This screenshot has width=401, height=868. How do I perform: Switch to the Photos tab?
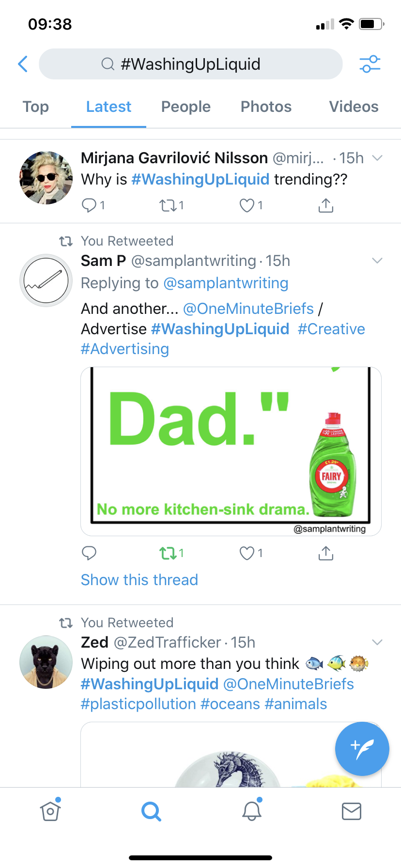click(x=266, y=107)
